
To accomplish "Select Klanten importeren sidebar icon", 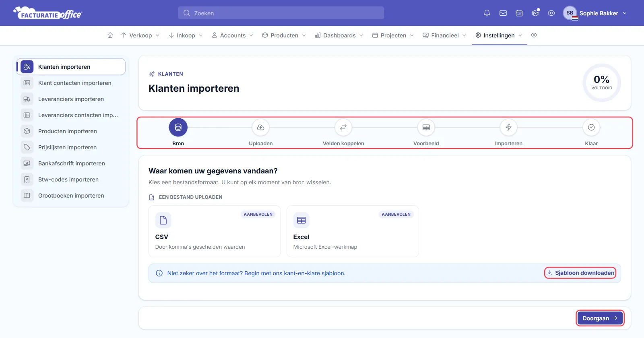I will tap(27, 67).
